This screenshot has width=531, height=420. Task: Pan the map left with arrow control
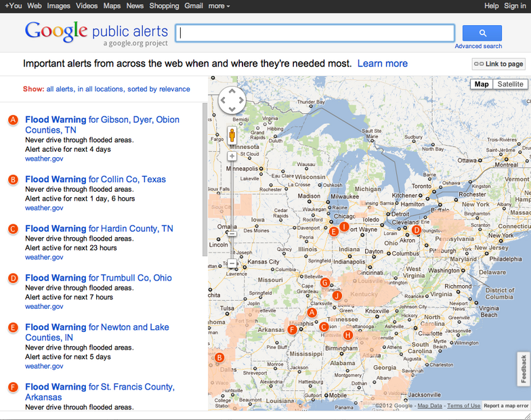click(x=223, y=100)
